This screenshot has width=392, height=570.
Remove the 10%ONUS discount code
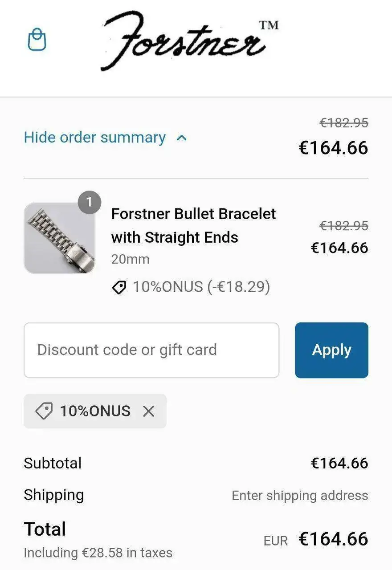click(148, 411)
